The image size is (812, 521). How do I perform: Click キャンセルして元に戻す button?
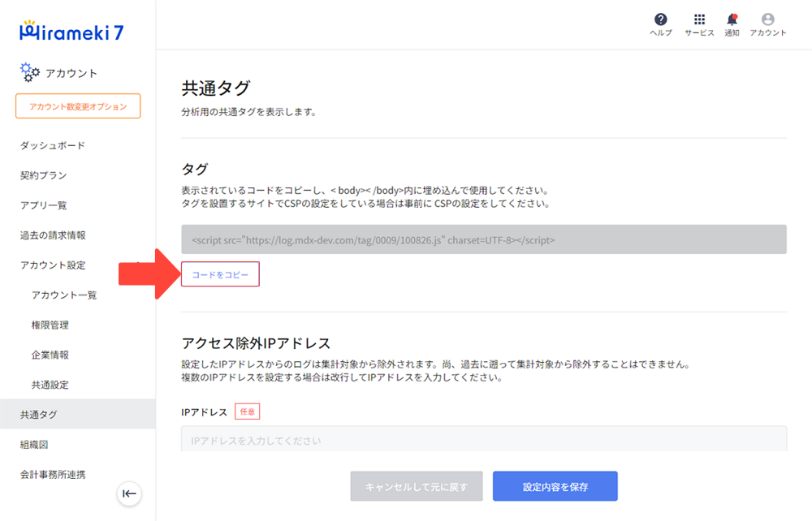click(x=417, y=486)
